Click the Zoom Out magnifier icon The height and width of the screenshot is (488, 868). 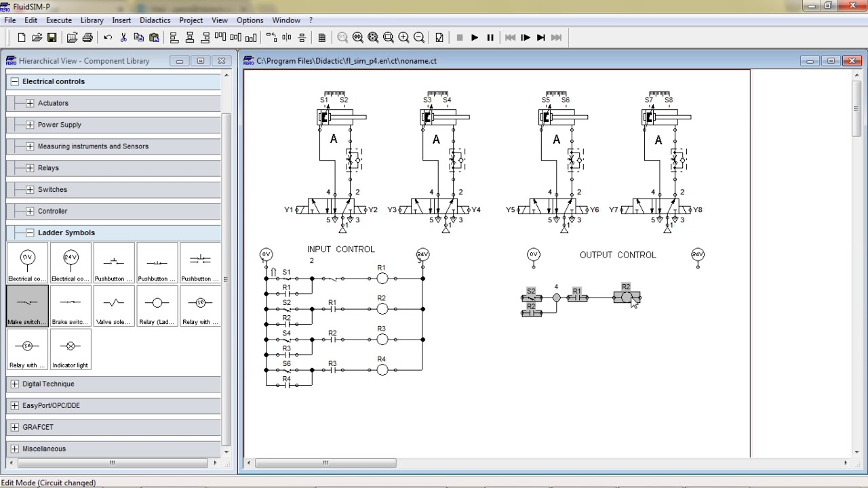pyautogui.click(x=419, y=38)
